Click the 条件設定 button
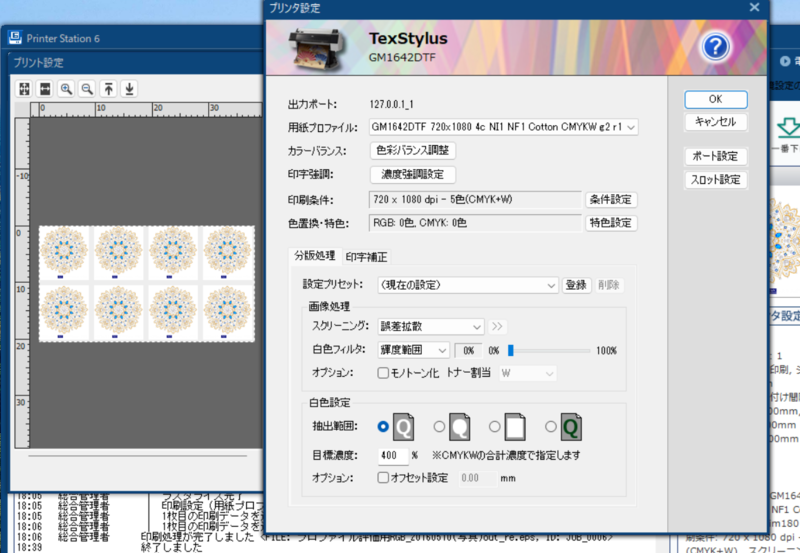 (x=611, y=199)
